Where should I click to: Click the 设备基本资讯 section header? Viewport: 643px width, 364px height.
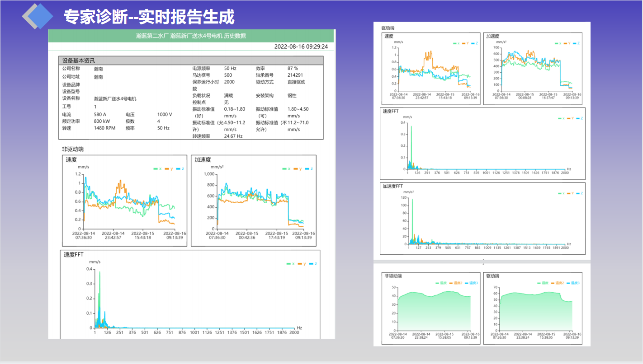click(191, 61)
